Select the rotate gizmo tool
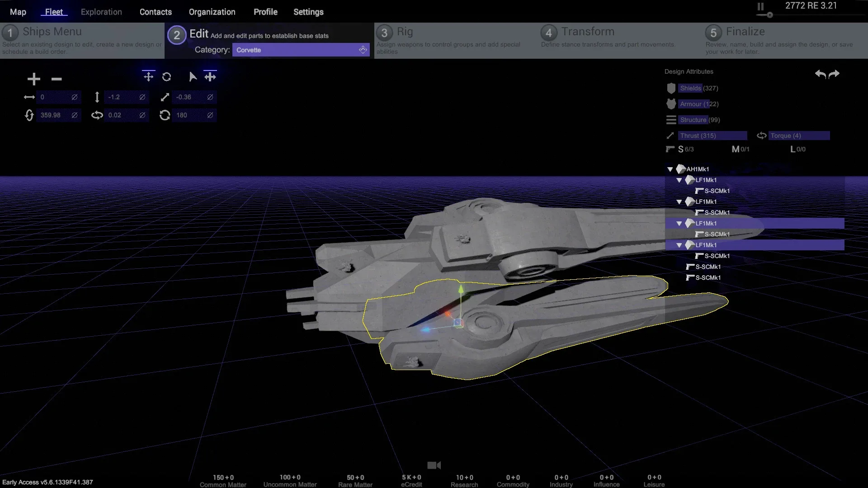This screenshot has width=868, height=488. 166,77
